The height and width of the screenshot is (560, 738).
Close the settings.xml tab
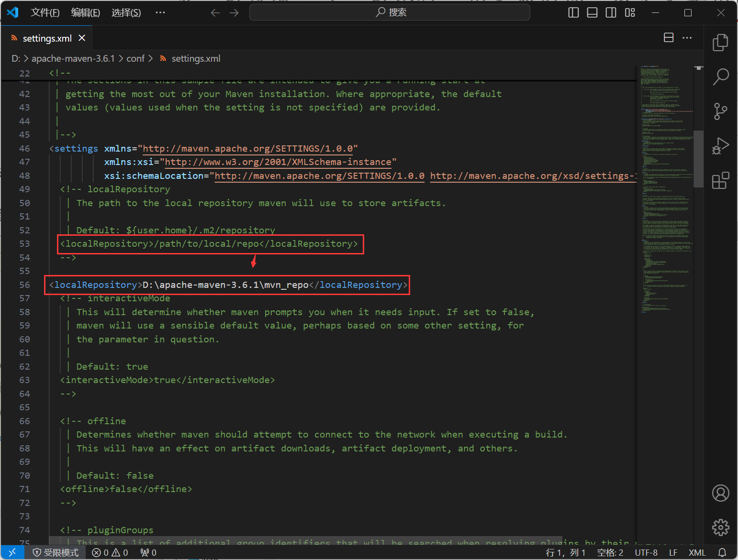(x=82, y=38)
